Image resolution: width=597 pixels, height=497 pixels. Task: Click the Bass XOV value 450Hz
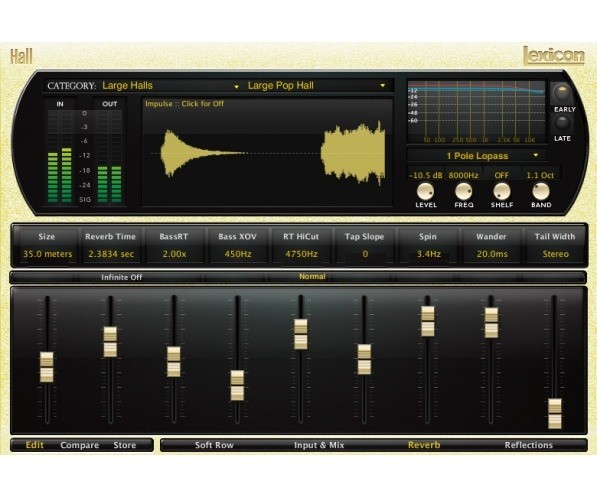238,254
